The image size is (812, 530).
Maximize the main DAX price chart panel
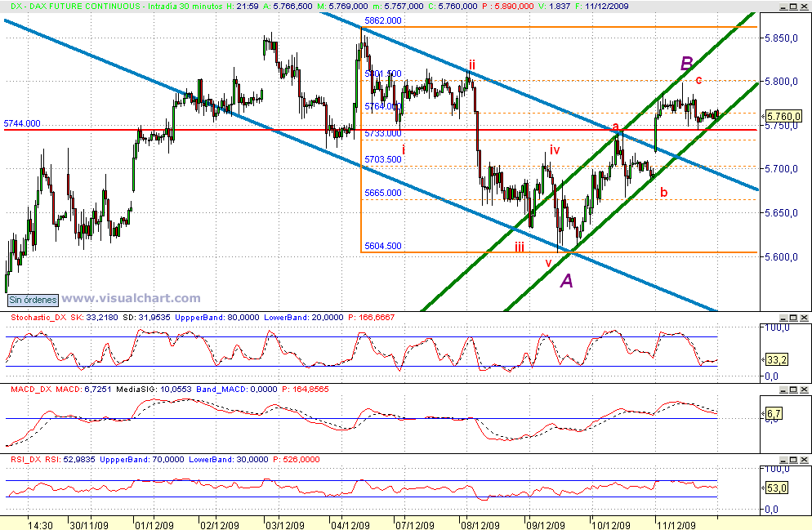click(794, 7)
